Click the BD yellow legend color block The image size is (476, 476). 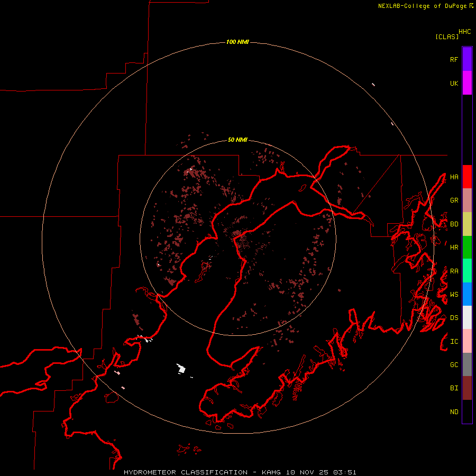pos(467,224)
